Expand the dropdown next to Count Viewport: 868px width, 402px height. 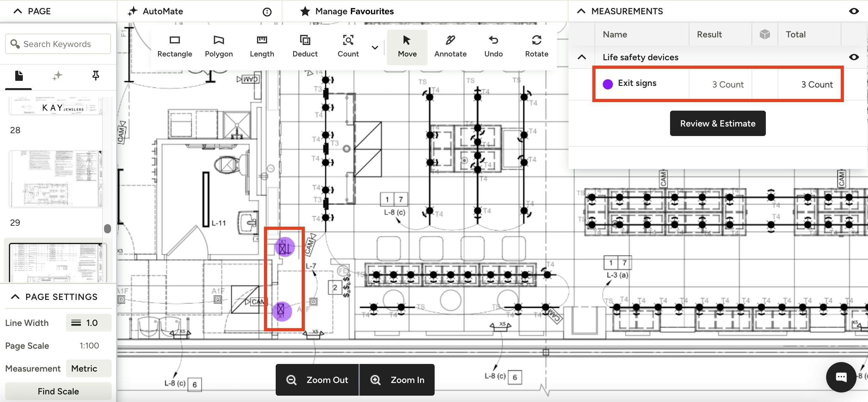[375, 48]
